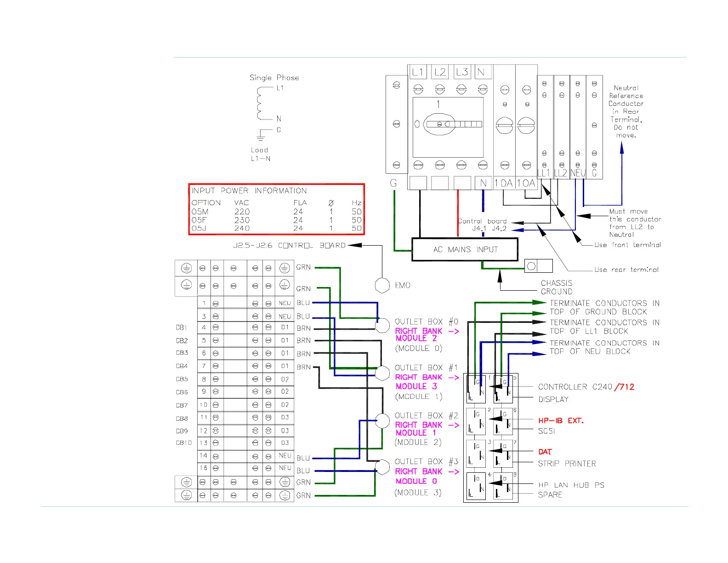Click the red 'DAT' label
Image resolution: width=728 pixels, height=563 pixels.
(545, 452)
